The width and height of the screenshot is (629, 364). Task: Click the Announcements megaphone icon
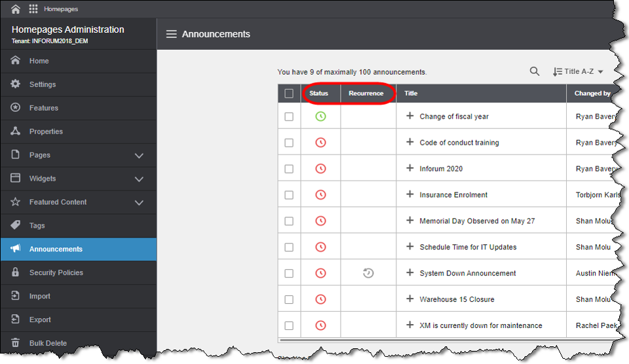pyautogui.click(x=15, y=249)
